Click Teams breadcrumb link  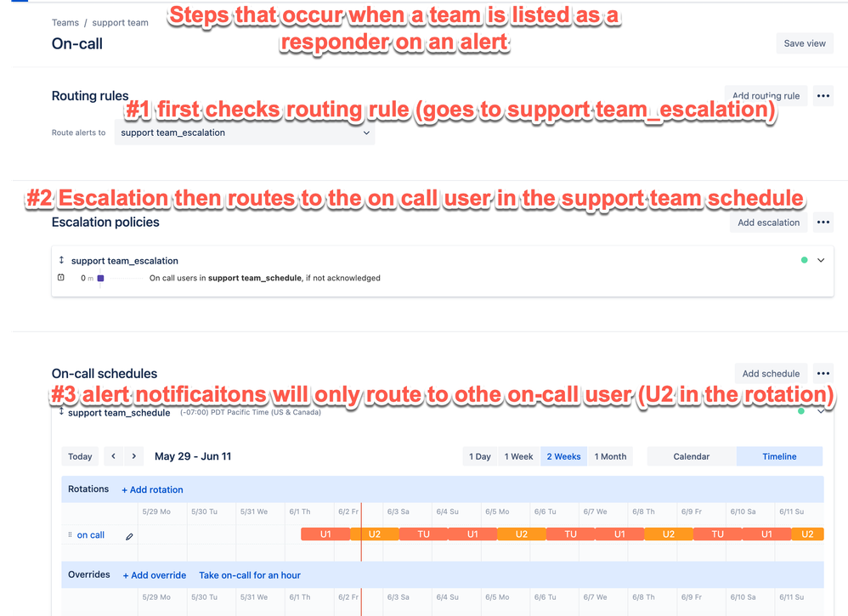click(65, 23)
